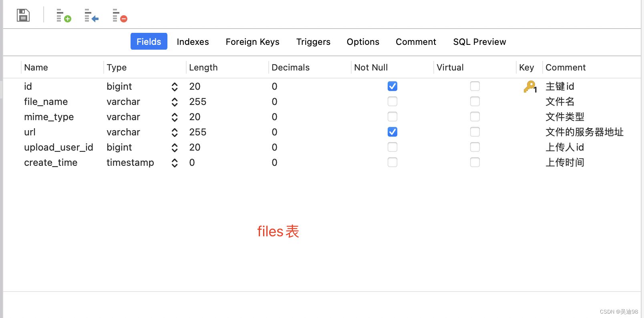Click the Insert Field icon
Screen dimensions: 644x318
pos(91,16)
